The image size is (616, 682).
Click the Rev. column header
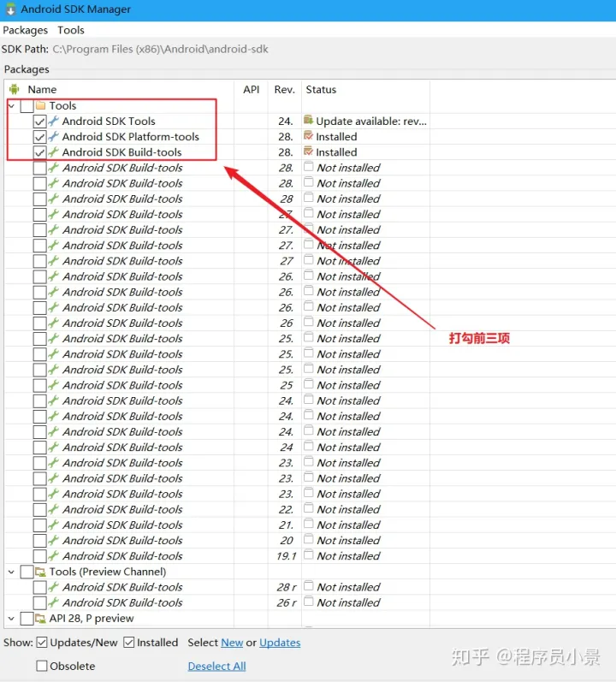[284, 89]
